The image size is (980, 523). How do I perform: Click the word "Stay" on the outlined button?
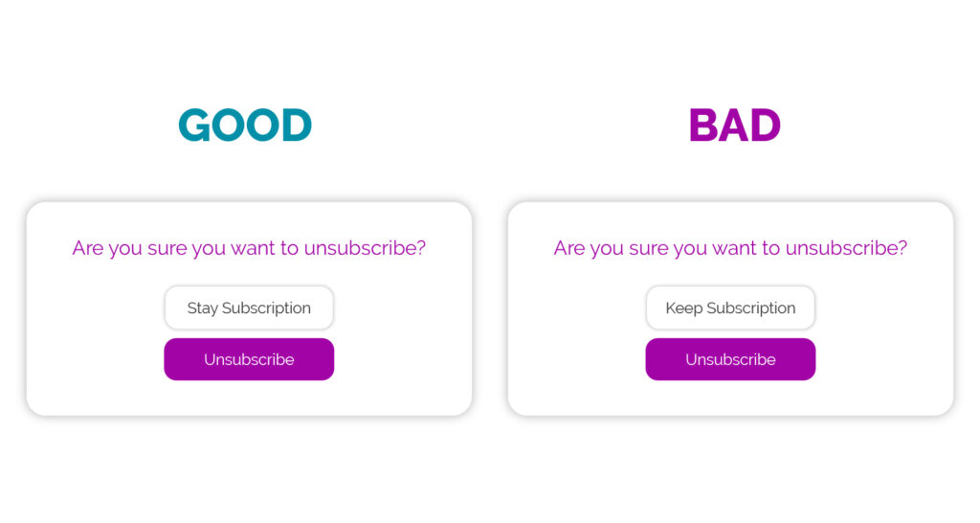[202, 308]
